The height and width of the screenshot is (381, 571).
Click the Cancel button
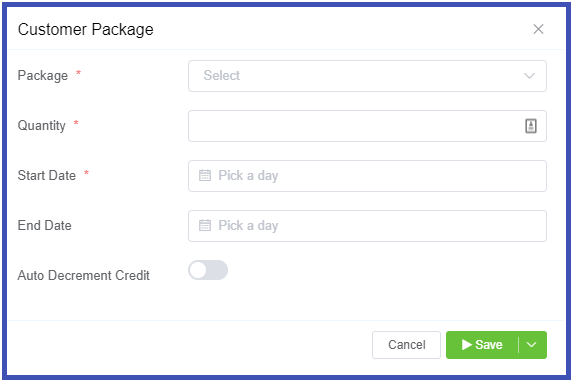406,345
